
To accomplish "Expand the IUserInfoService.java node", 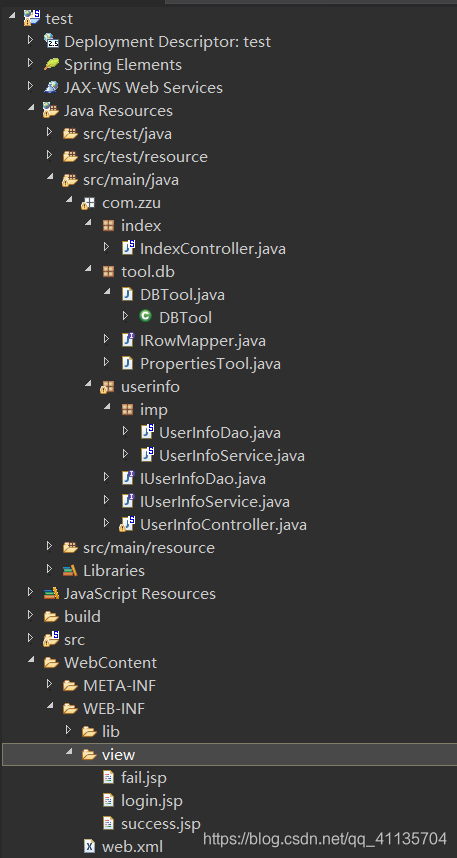I will point(107,501).
